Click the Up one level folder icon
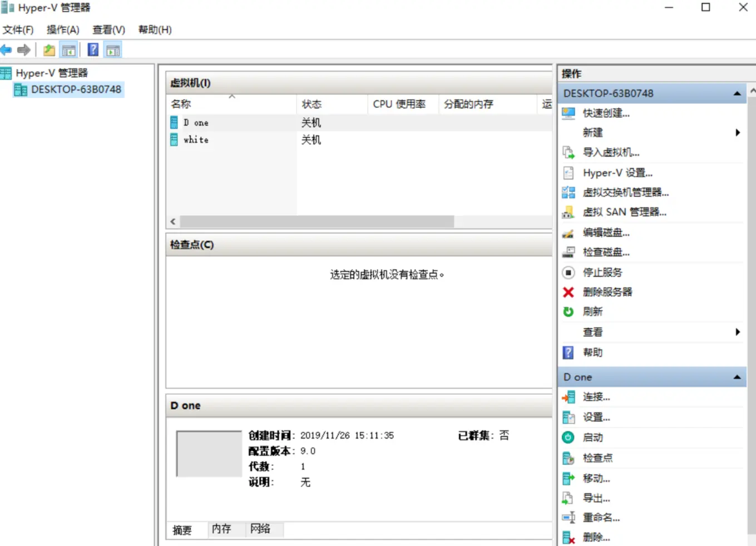Image resolution: width=756 pixels, height=546 pixels. (x=49, y=50)
